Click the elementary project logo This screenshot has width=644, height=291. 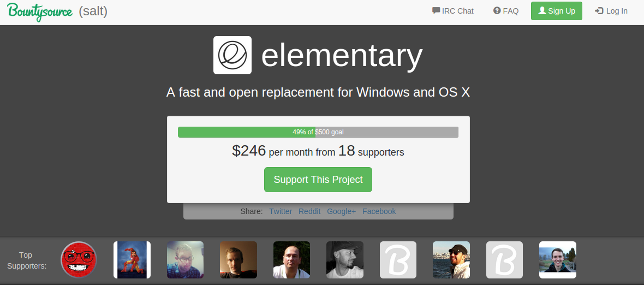pyautogui.click(x=232, y=55)
